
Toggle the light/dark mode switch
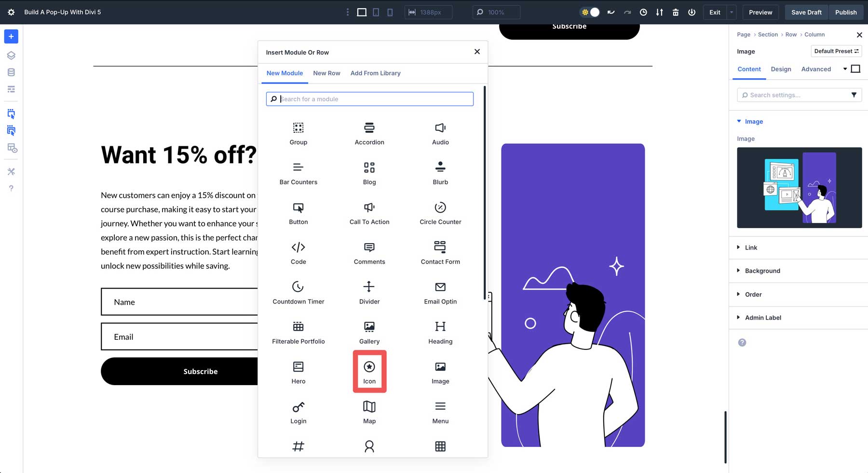click(589, 12)
